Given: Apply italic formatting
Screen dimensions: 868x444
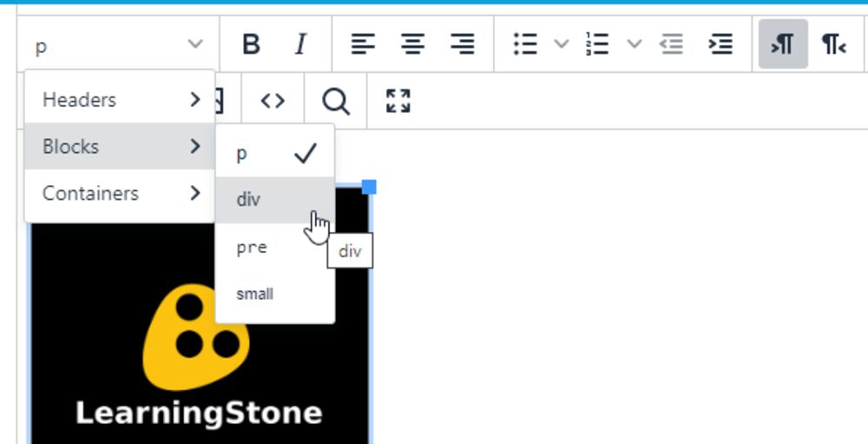Looking at the screenshot, I should pyautogui.click(x=300, y=44).
